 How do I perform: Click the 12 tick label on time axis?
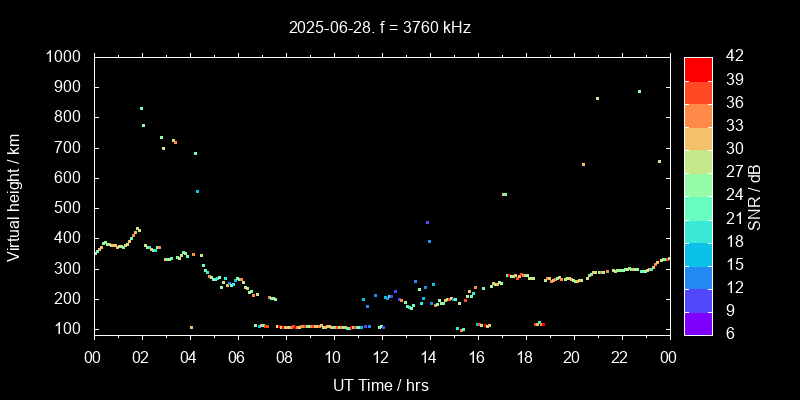click(x=381, y=357)
